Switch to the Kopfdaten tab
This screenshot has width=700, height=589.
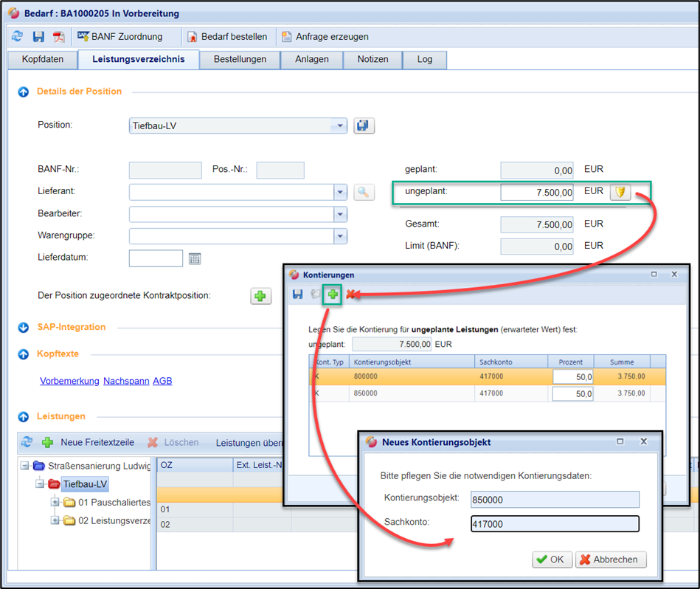click(x=43, y=59)
